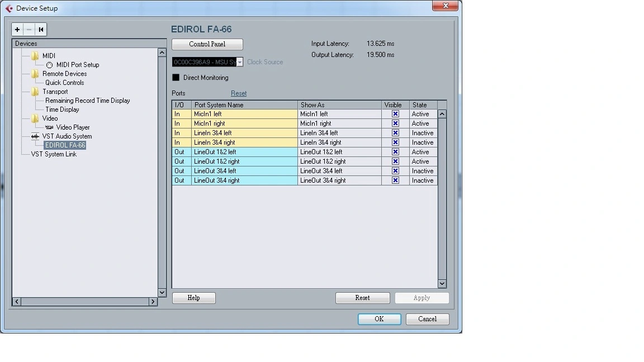Click the add device plus icon
Screen dimensions: 644x362
click(17, 30)
